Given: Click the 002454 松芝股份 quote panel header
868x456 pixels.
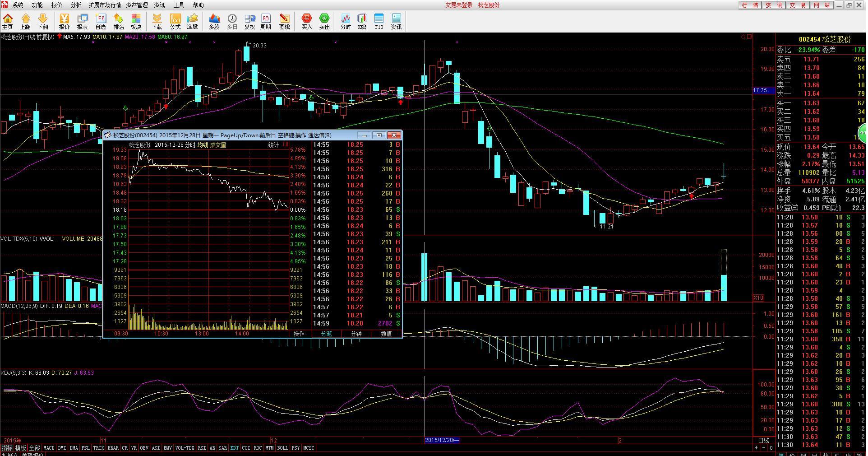Looking at the screenshot, I should (824, 39).
